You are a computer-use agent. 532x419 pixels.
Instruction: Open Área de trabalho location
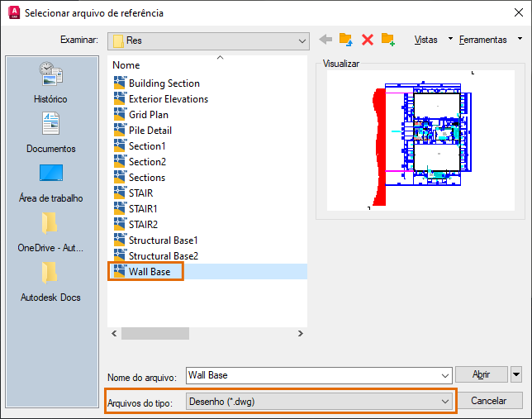[x=51, y=183]
